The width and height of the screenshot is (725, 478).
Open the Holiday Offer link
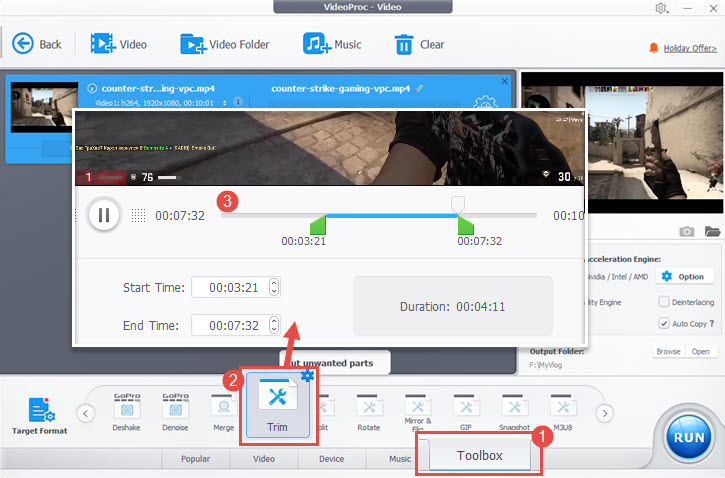tap(690, 48)
